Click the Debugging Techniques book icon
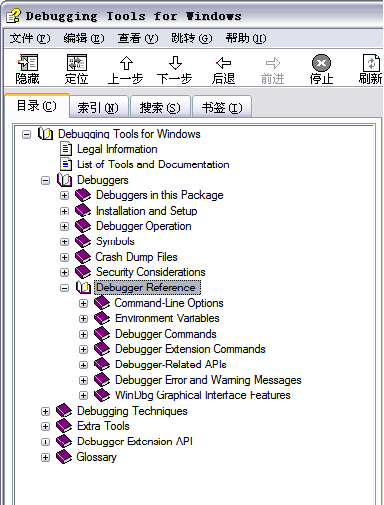This screenshot has width=384, height=505. pyautogui.click(x=64, y=411)
